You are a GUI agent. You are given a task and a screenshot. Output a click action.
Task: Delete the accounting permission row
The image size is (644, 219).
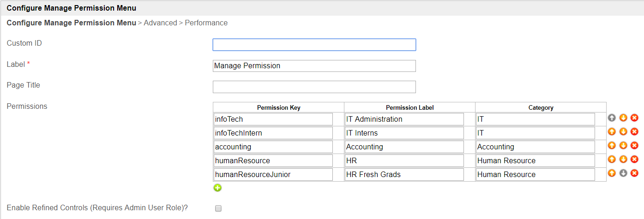[x=634, y=146]
